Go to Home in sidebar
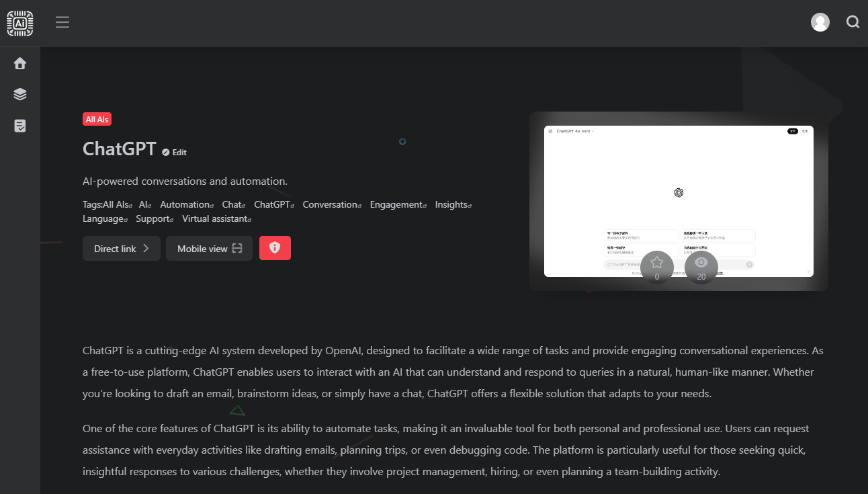The width and height of the screenshot is (868, 494). click(x=20, y=63)
